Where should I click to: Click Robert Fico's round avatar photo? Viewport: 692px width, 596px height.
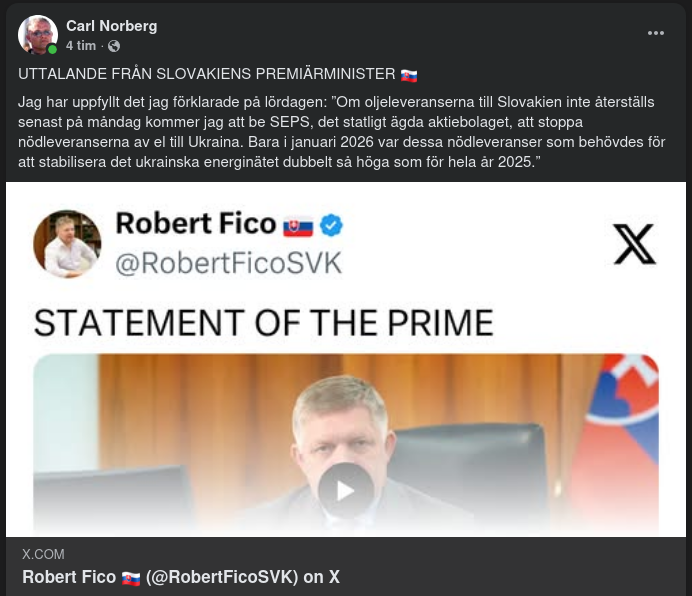67,243
